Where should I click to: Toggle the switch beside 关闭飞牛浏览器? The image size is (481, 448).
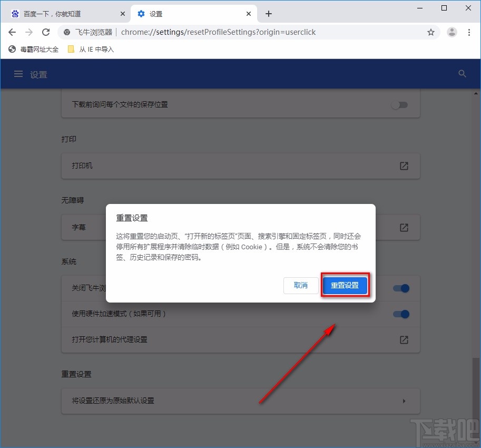401,288
